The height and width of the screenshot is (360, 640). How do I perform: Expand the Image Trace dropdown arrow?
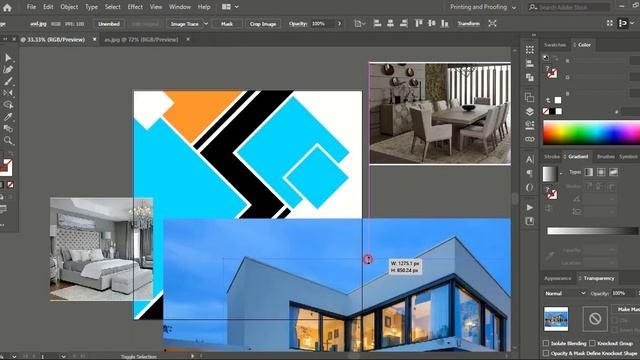206,24
